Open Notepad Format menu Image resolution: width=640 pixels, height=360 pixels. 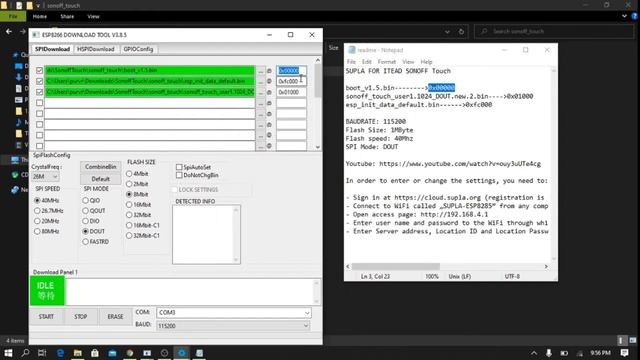coord(387,62)
